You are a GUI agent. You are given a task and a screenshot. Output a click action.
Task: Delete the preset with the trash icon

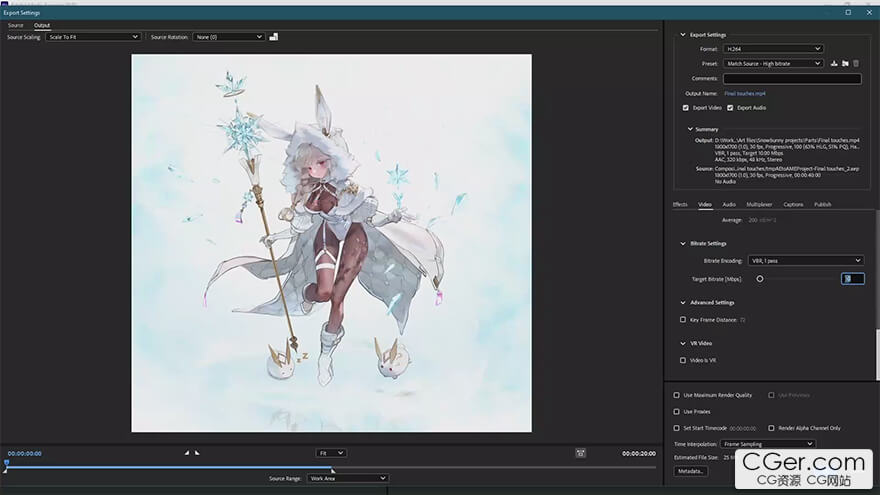(x=856, y=63)
